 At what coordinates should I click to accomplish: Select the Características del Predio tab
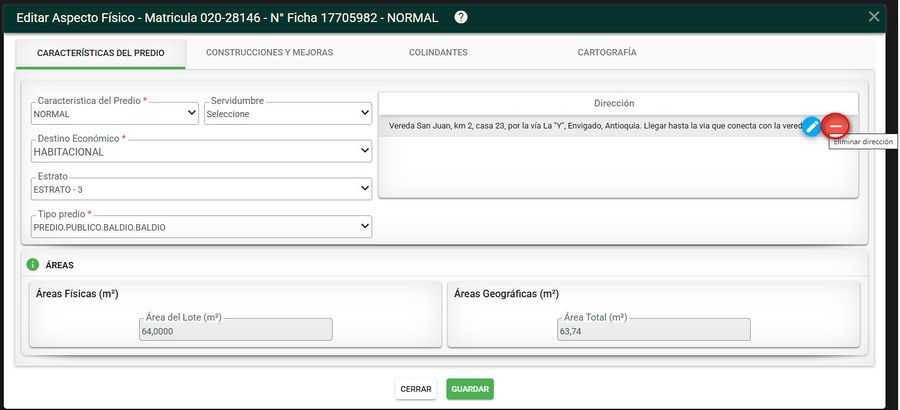(100, 53)
